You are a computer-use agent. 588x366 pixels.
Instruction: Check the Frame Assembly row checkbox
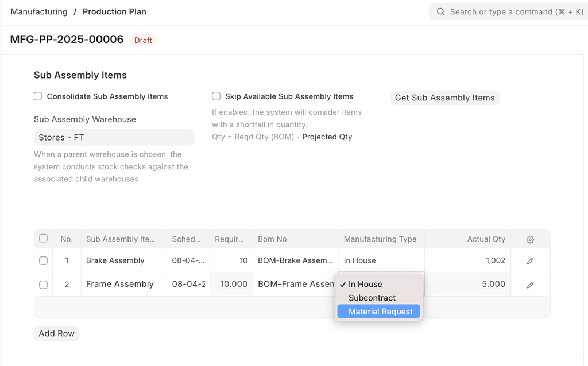click(x=43, y=285)
